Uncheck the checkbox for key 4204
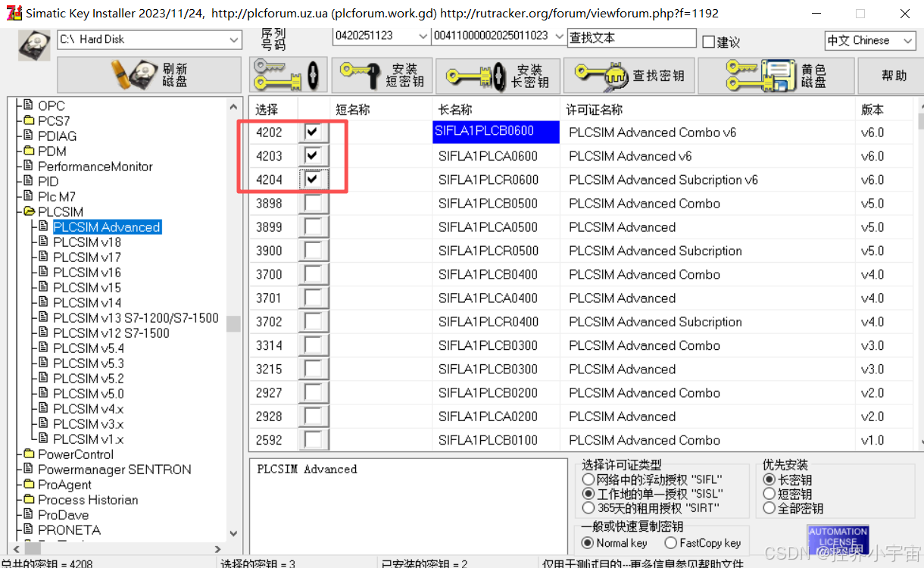The height and width of the screenshot is (568, 924). coord(312,179)
